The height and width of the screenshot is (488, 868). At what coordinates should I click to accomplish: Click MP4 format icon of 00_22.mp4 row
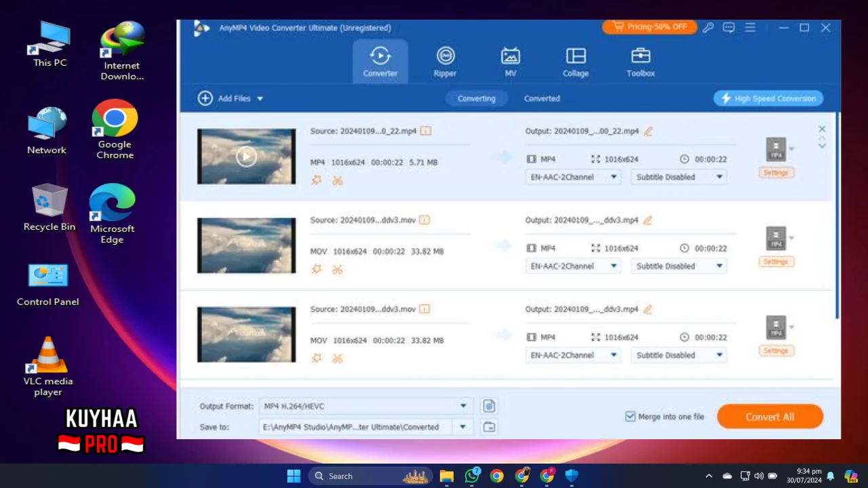tap(776, 149)
